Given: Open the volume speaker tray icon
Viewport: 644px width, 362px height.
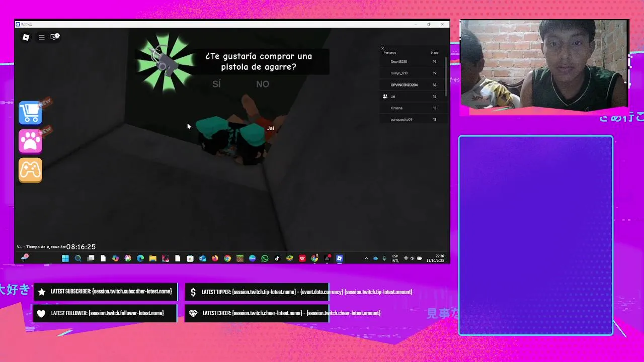Looking at the screenshot, I should pos(412,258).
